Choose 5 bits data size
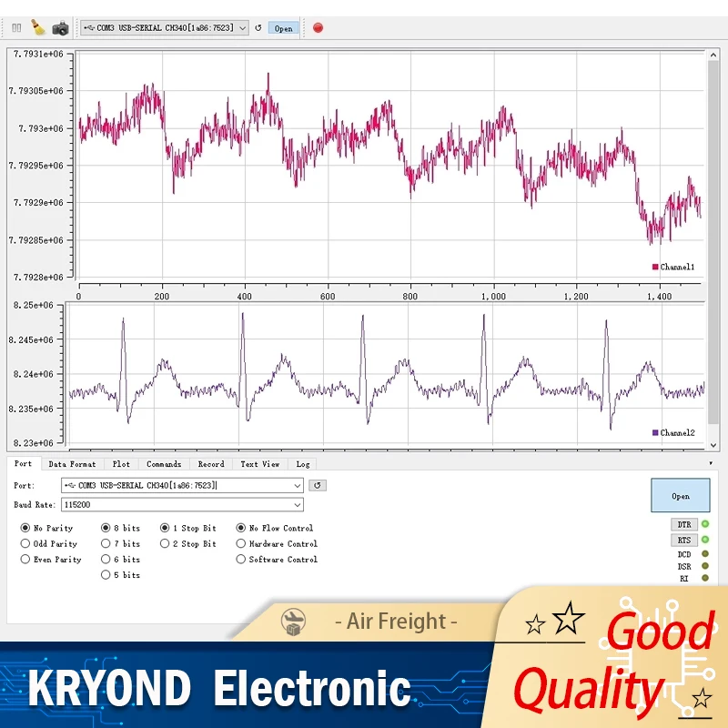The height and width of the screenshot is (728, 728). click(120, 575)
